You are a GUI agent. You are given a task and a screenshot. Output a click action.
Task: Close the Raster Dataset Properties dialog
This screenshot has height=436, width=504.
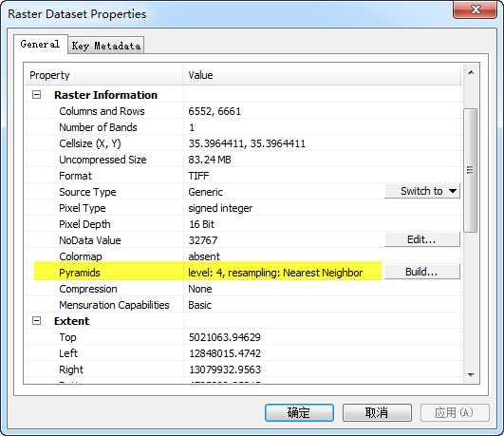click(475, 9)
